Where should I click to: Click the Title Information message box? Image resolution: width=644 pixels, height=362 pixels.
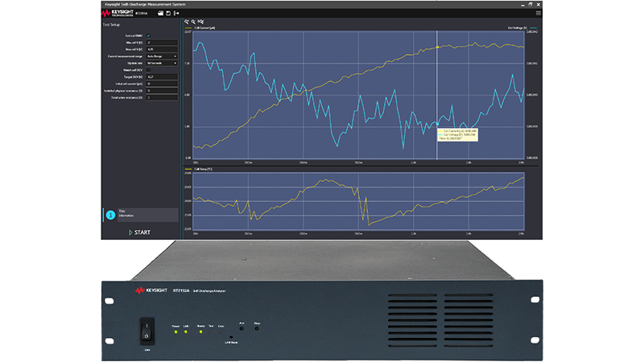click(x=148, y=215)
